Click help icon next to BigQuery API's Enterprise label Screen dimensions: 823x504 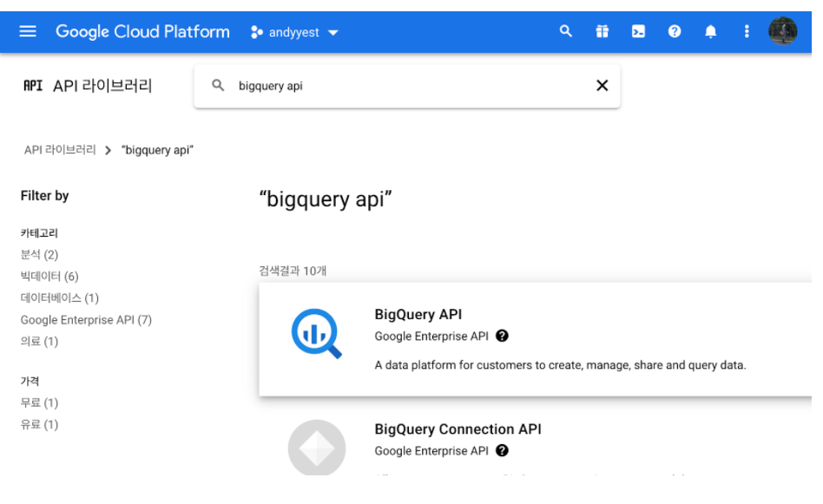click(x=502, y=336)
